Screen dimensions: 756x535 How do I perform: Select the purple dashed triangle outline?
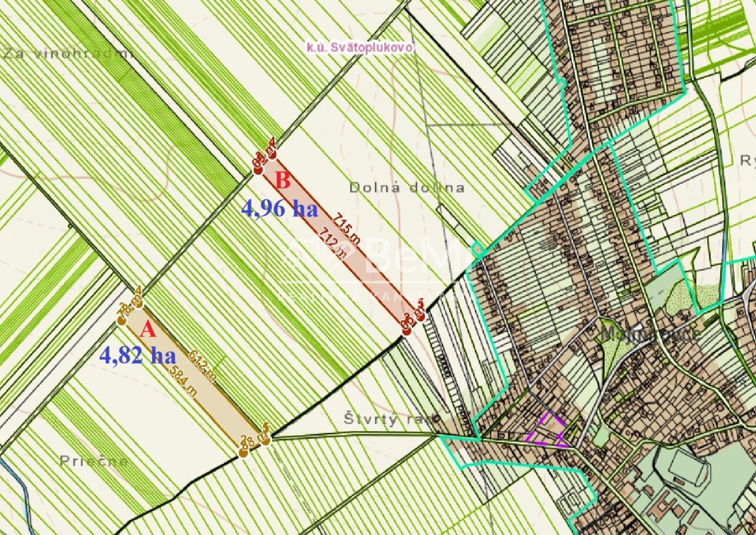point(546,431)
